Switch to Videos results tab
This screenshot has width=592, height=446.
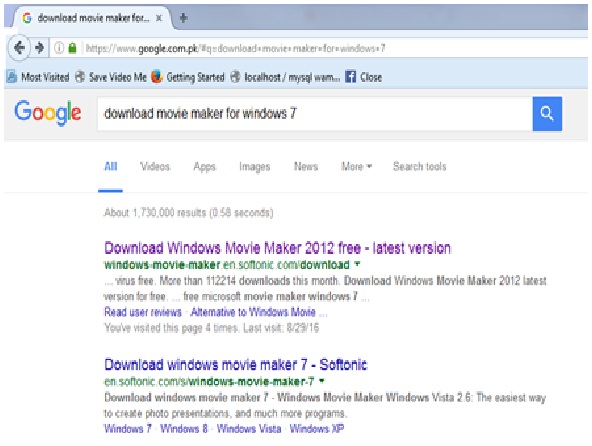tap(155, 167)
